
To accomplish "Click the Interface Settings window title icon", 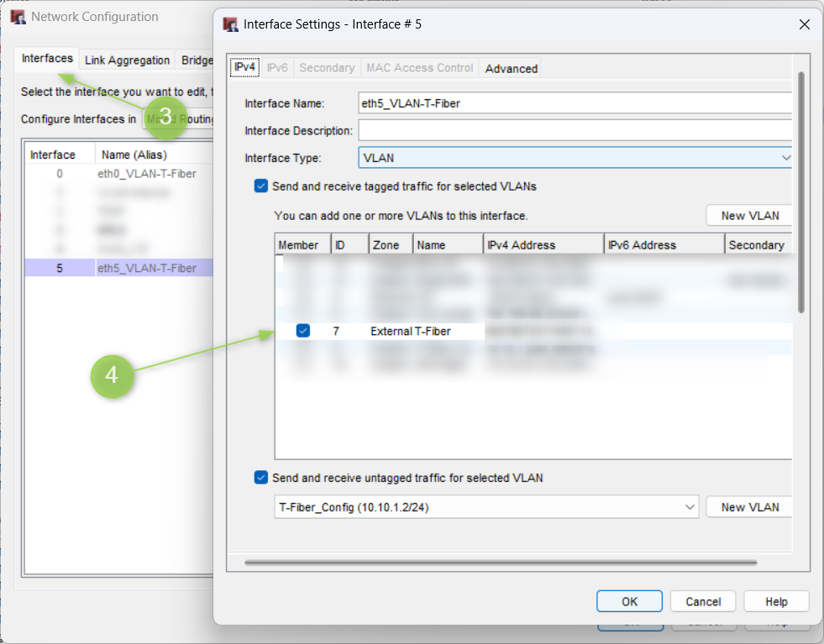I will coord(231,24).
